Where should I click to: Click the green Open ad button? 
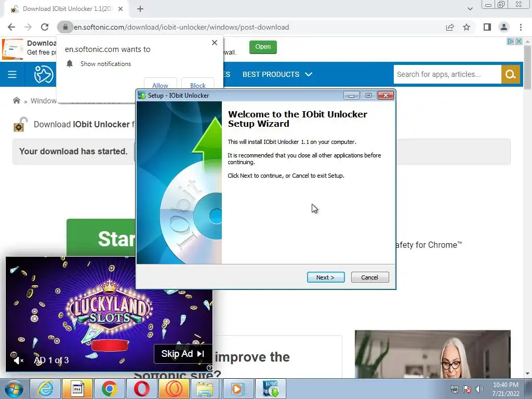[x=263, y=47]
